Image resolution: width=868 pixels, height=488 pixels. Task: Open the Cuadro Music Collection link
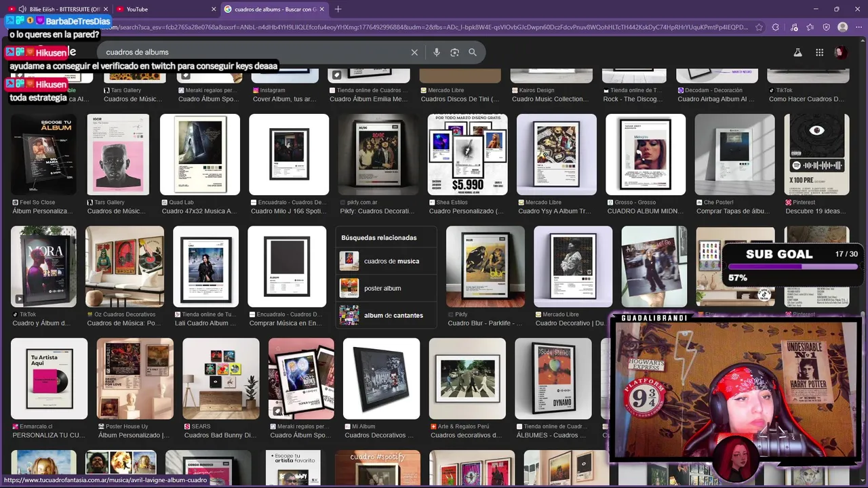click(x=549, y=99)
